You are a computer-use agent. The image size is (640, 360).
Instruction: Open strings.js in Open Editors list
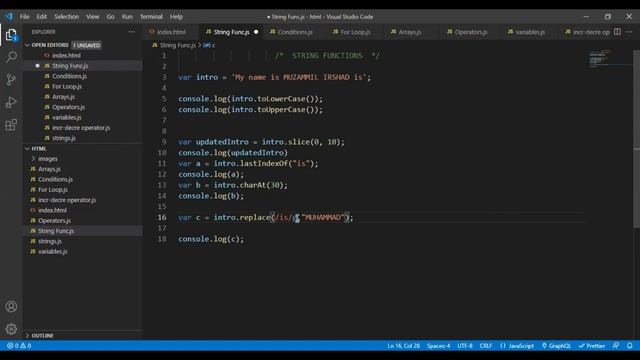[64, 138]
